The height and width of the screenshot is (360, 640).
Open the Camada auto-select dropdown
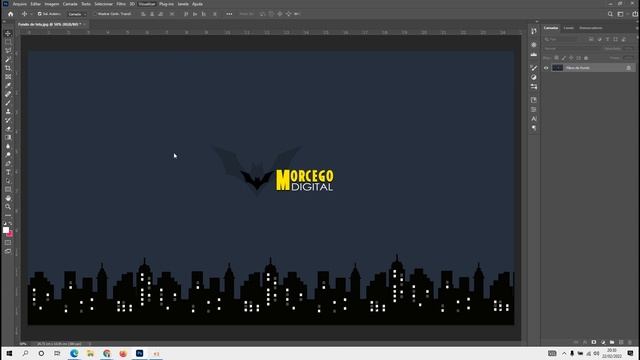(77, 14)
